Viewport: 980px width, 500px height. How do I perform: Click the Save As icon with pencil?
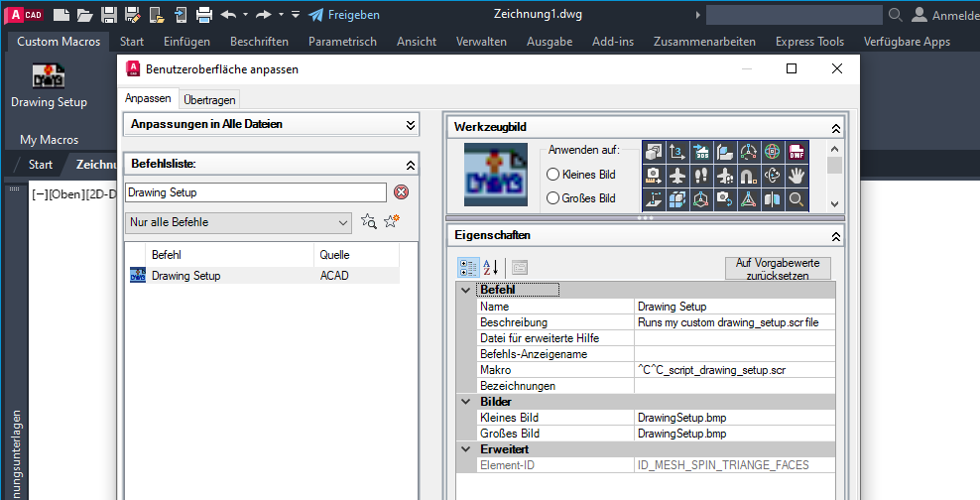(x=133, y=14)
